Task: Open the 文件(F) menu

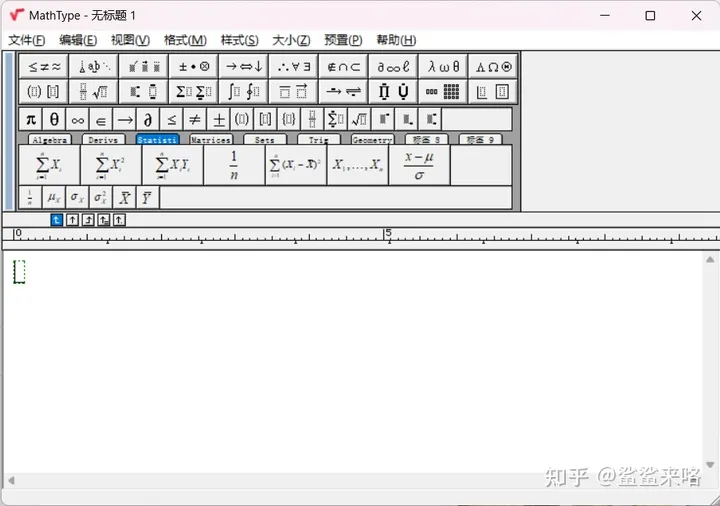Action: (x=27, y=40)
